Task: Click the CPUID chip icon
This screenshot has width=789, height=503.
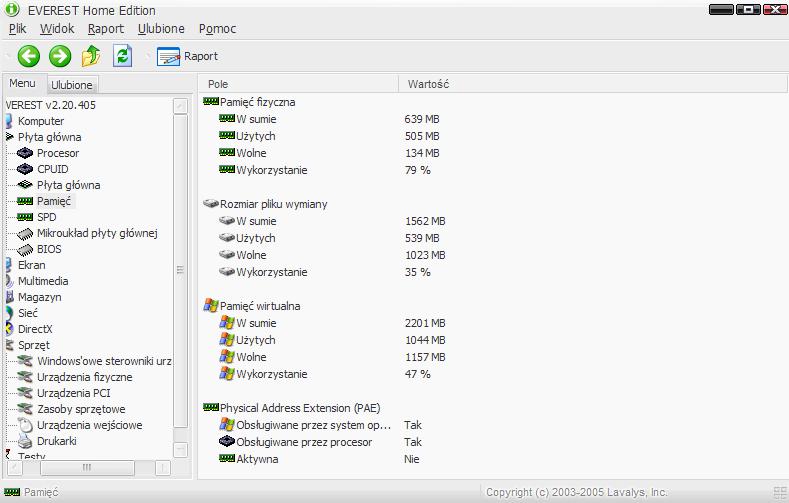Action: tap(25, 169)
